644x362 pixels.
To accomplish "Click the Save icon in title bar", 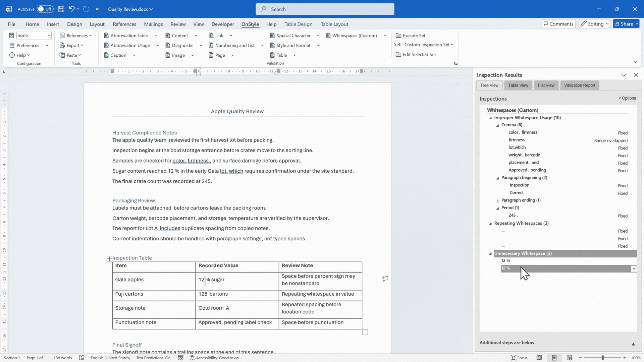I will pos(61,9).
